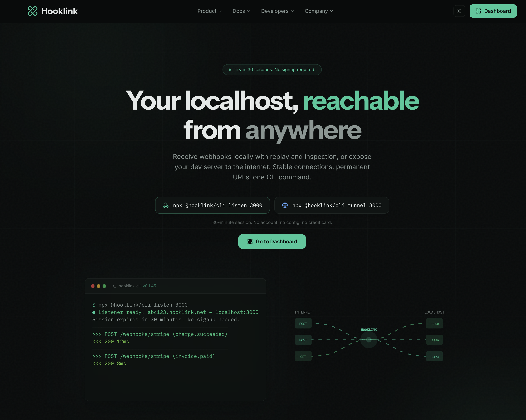Screen dimensions: 526x420
Task: Click the grid icon inside Go to Dashboard
Action: pyautogui.click(x=250, y=241)
